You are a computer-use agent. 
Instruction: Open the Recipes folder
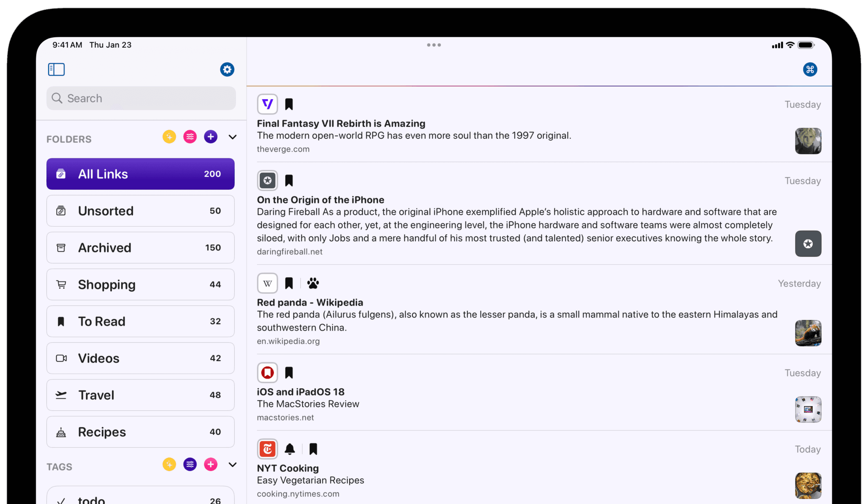point(140,432)
